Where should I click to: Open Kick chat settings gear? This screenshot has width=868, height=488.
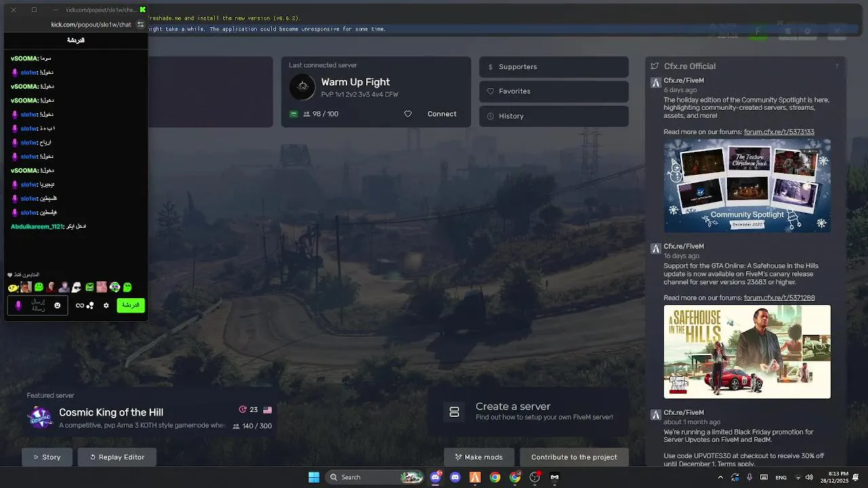pos(106,306)
